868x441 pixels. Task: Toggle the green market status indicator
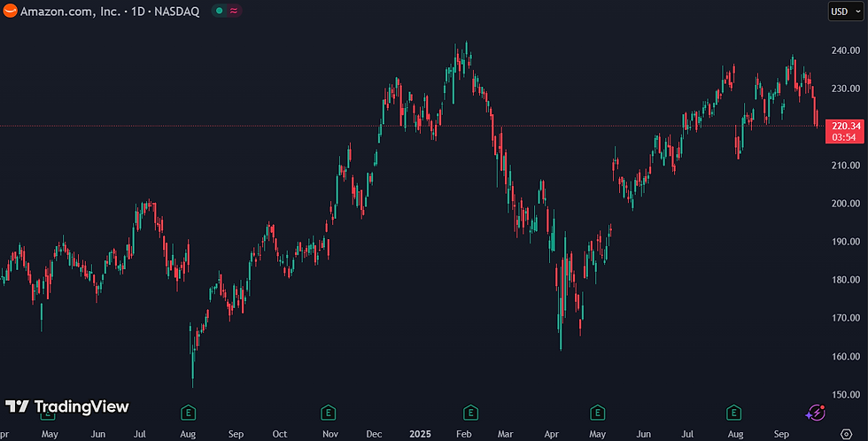point(220,11)
